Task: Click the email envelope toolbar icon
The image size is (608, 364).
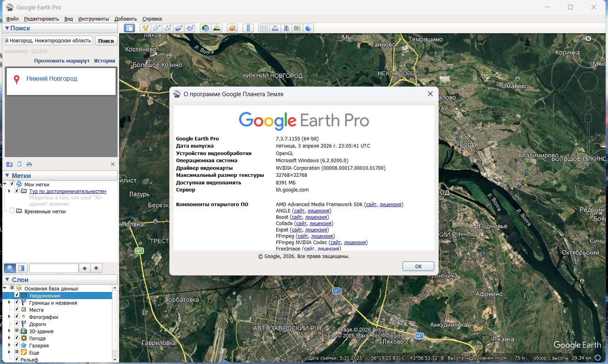Action: click(x=264, y=28)
